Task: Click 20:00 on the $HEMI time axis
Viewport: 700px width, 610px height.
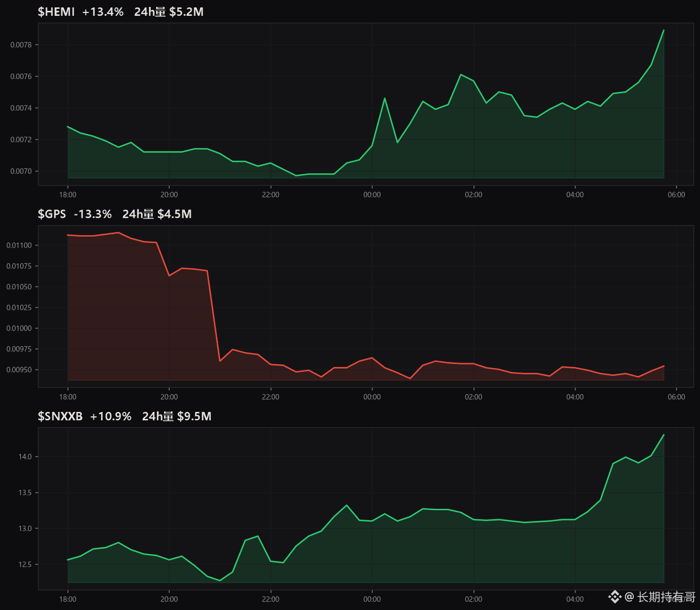Action: click(169, 195)
